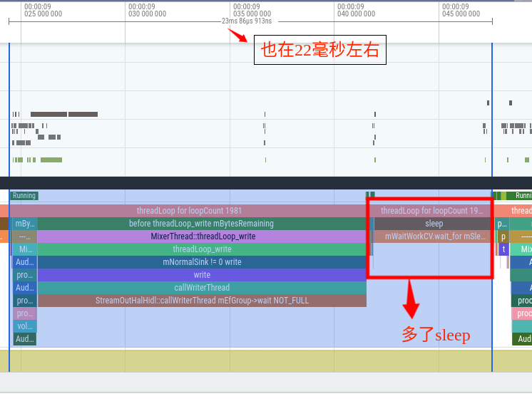Click the 'MixerThread::threadLoop_write' slice

pos(202,236)
